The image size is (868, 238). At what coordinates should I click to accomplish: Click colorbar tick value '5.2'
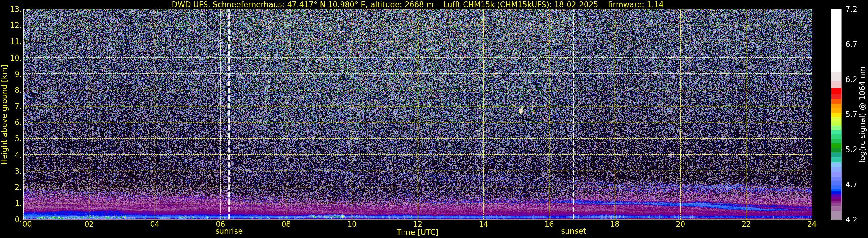tap(851, 150)
